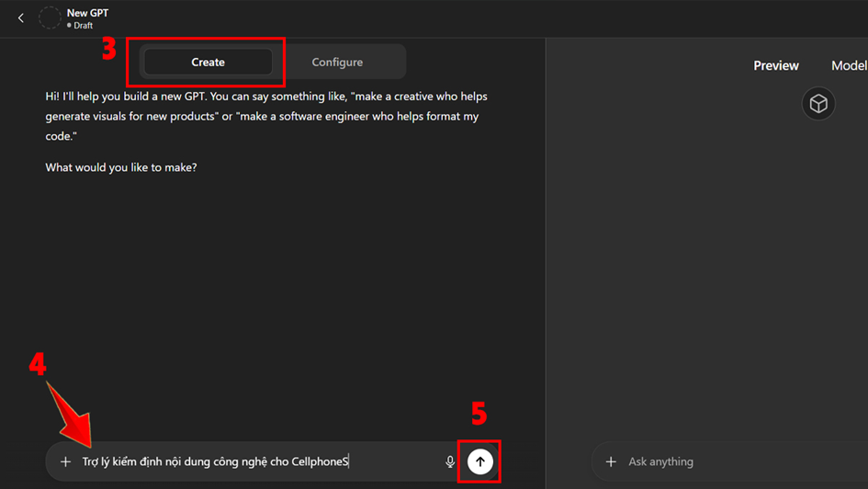Click the Draft status label
The image size is (868, 489).
[84, 26]
